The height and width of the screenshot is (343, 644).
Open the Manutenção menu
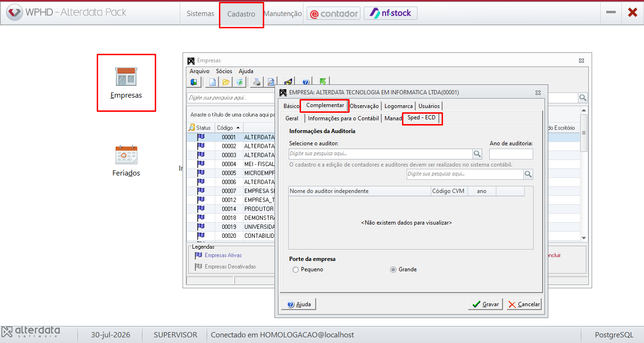[x=283, y=14]
